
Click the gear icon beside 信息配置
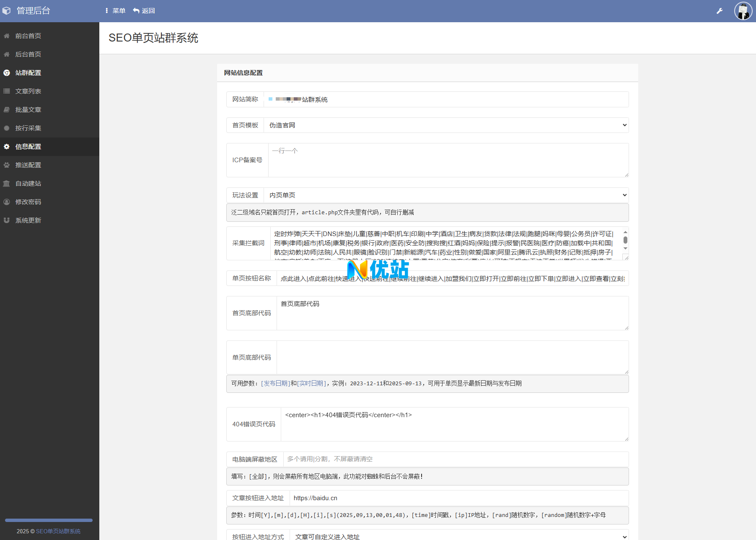[7, 147]
